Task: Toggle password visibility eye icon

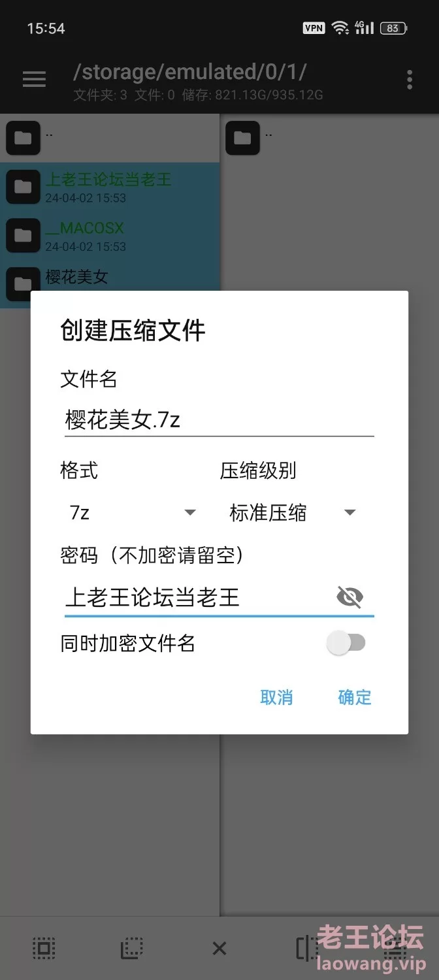Action: [350, 596]
